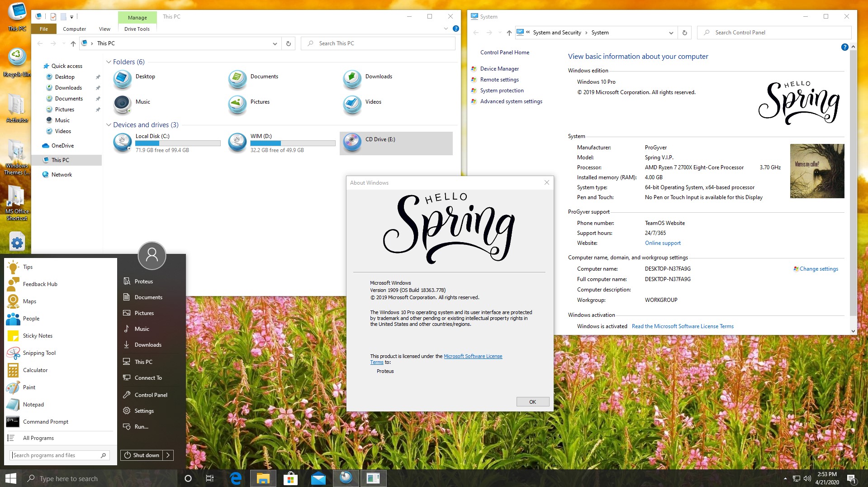The image size is (868, 487).
Task: Open Advanced system settings link
Action: tap(511, 101)
